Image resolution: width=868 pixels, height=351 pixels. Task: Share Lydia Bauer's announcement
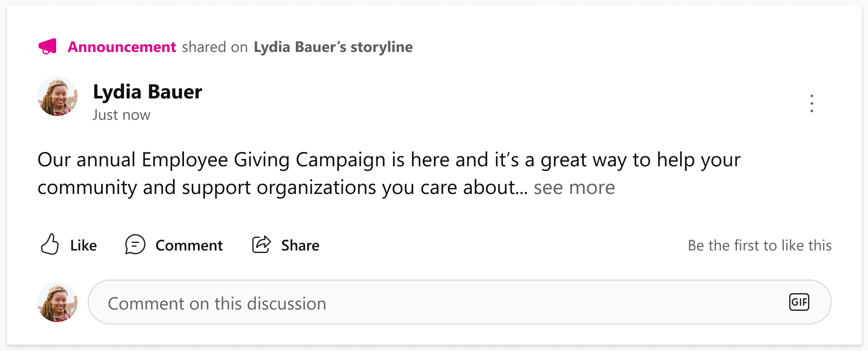coord(286,245)
